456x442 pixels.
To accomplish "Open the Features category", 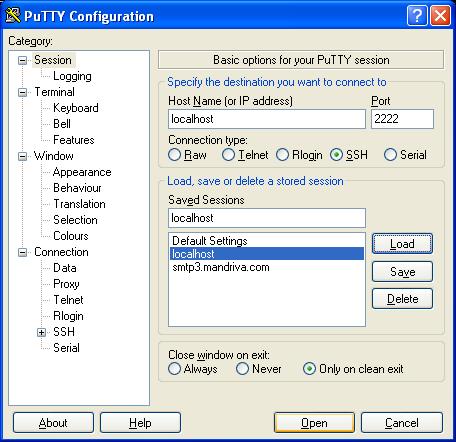I will [74, 140].
